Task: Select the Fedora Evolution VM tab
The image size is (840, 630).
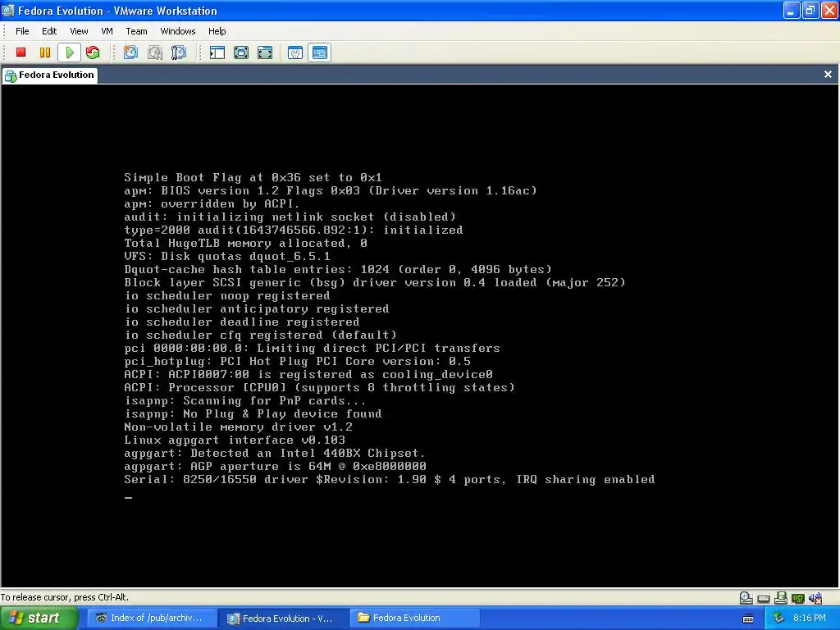Action: [49, 75]
